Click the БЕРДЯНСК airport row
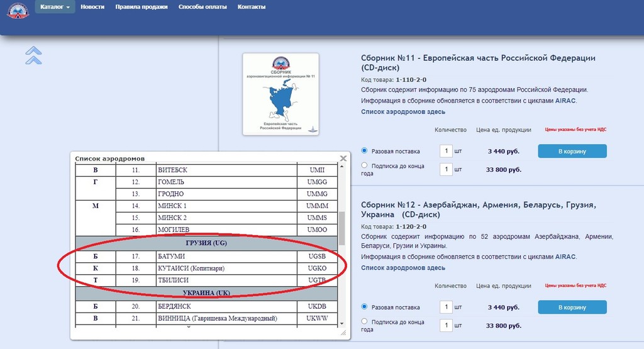The height and width of the screenshot is (349, 644). point(206,306)
